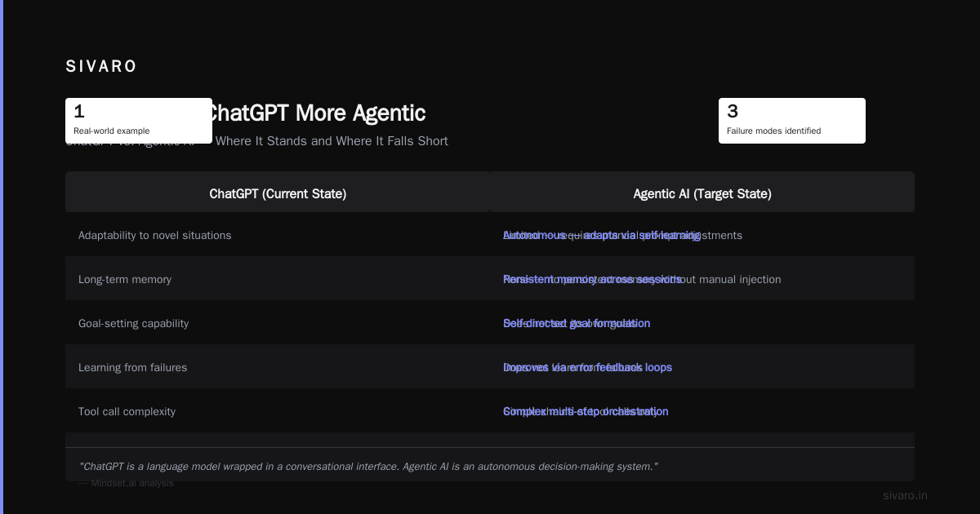Select row 'Long-term memory'
The image size is (980, 514).
click(490, 279)
